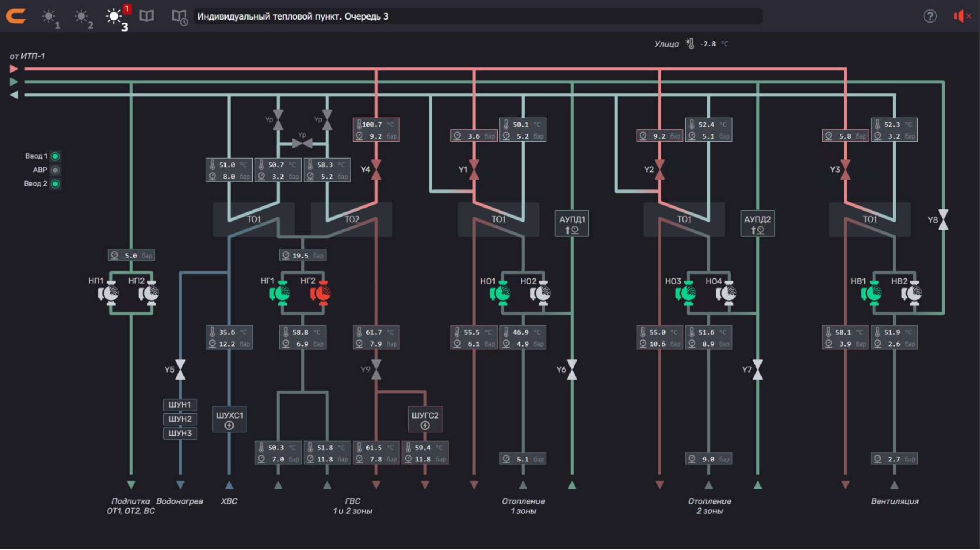Open the ШУН1 cabinet button
The image size is (980, 550).
click(x=180, y=405)
